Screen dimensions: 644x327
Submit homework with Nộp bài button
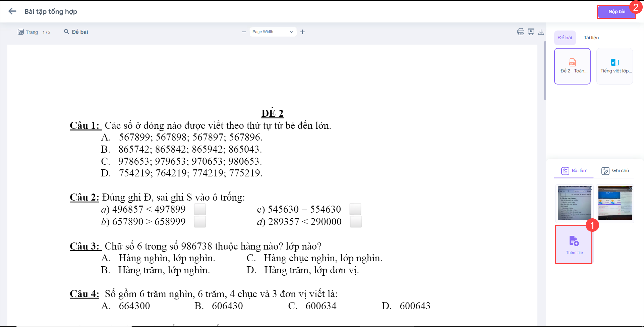tap(617, 11)
